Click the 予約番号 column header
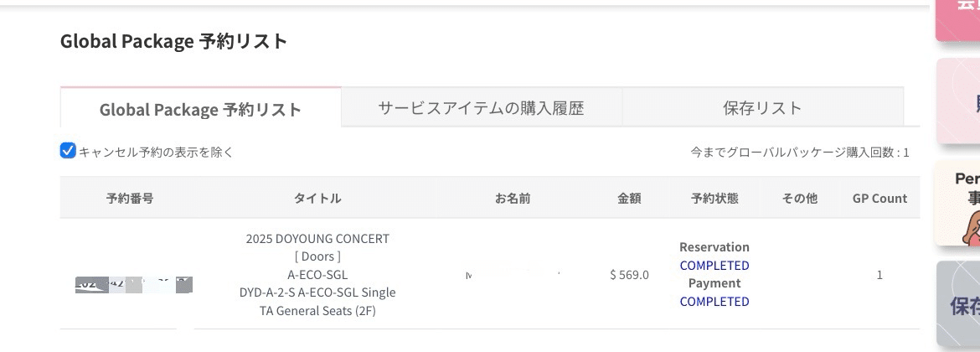980x352 pixels. [x=130, y=198]
